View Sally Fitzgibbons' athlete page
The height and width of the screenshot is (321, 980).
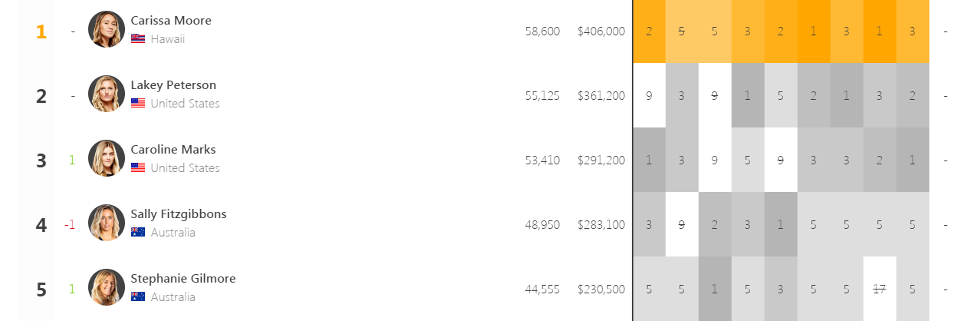pyautogui.click(x=179, y=214)
